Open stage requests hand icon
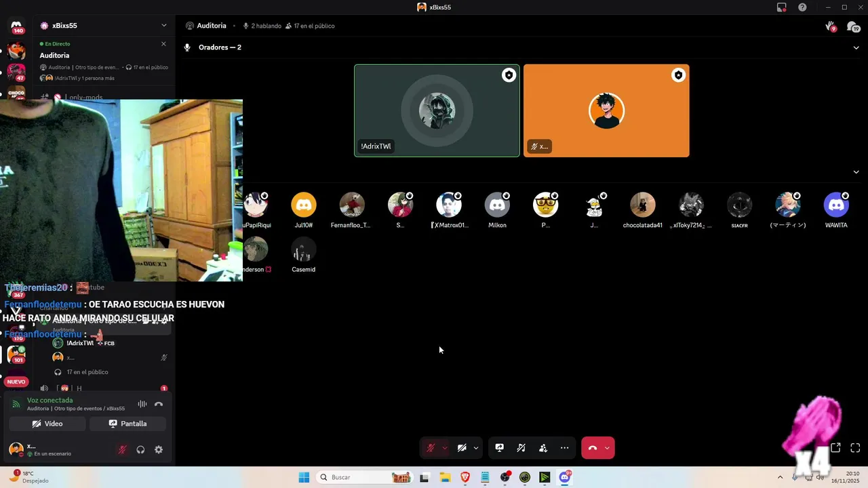This screenshot has width=868, height=488. 831,26
